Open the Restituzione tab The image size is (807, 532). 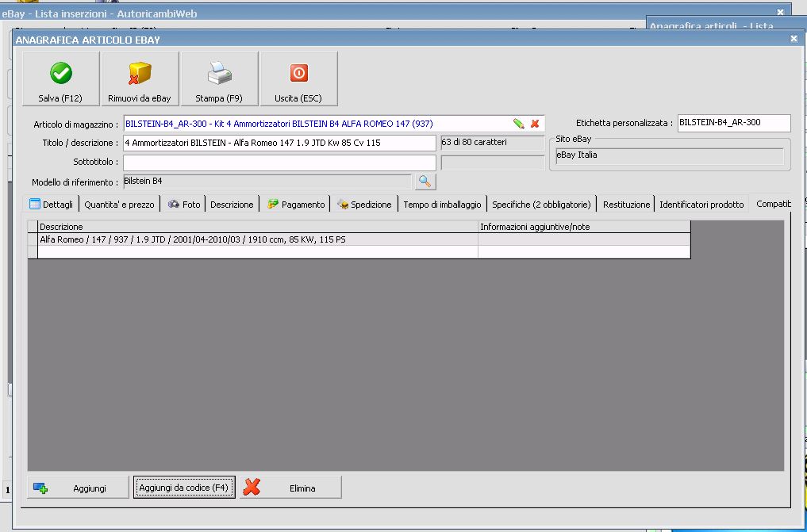pyautogui.click(x=626, y=204)
